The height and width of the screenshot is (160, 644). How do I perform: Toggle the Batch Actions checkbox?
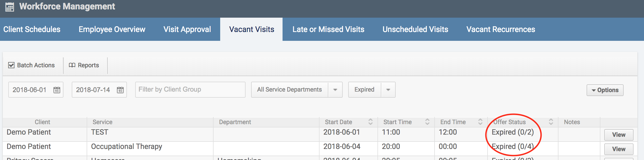11,65
